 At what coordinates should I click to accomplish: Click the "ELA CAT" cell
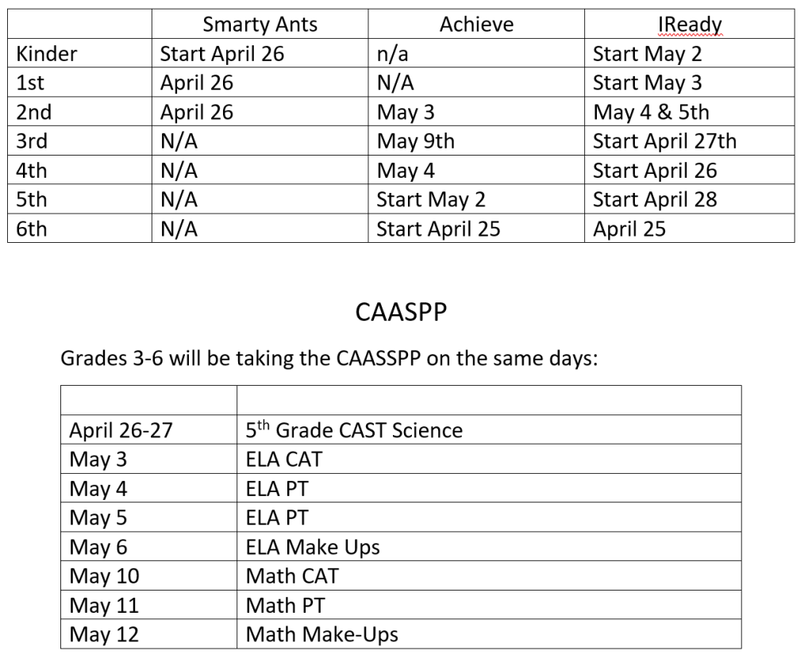(x=284, y=459)
